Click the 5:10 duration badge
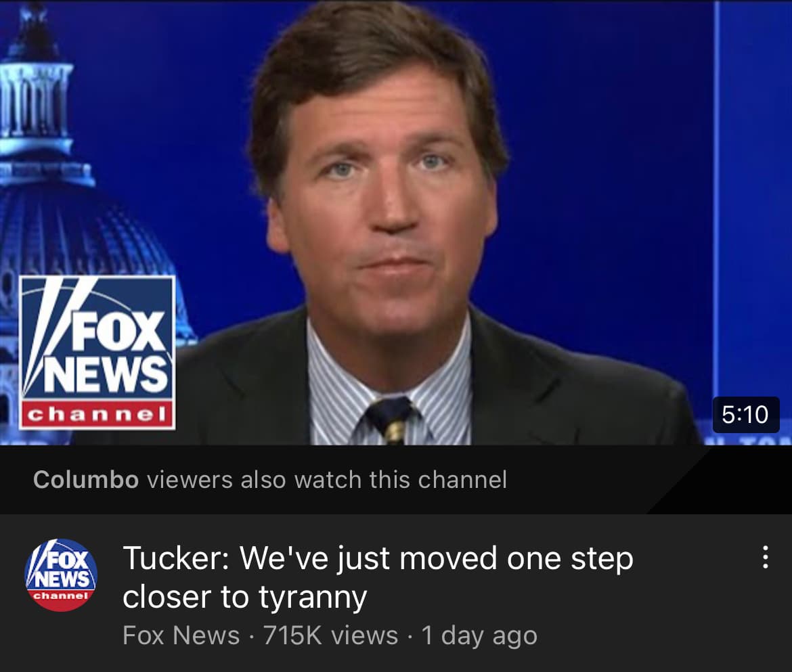 (745, 415)
